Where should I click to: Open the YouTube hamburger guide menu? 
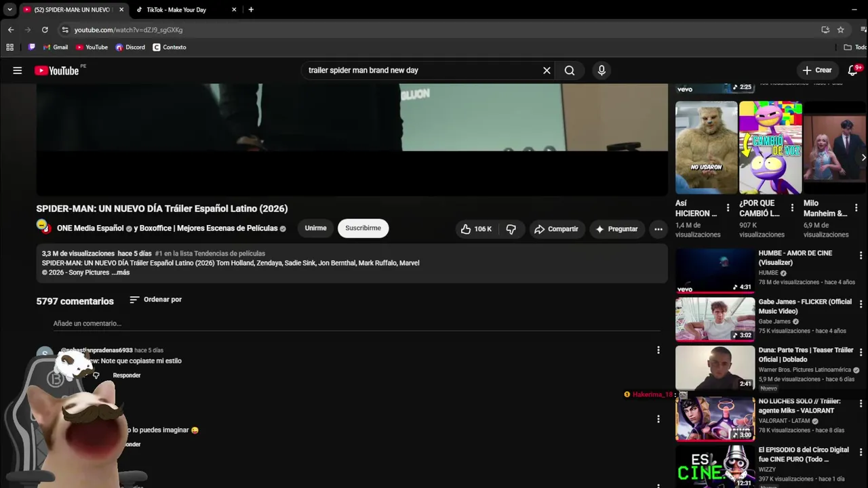pos(18,70)
